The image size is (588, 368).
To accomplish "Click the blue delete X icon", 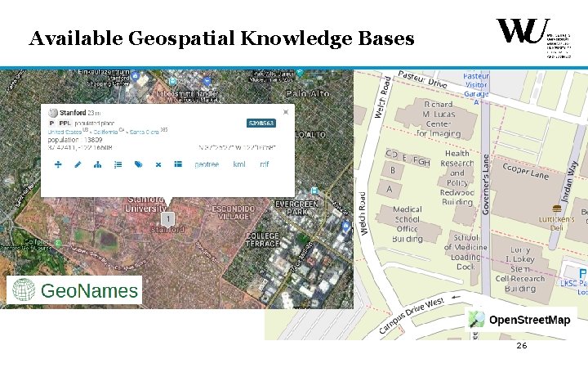I will pos(158,164).
